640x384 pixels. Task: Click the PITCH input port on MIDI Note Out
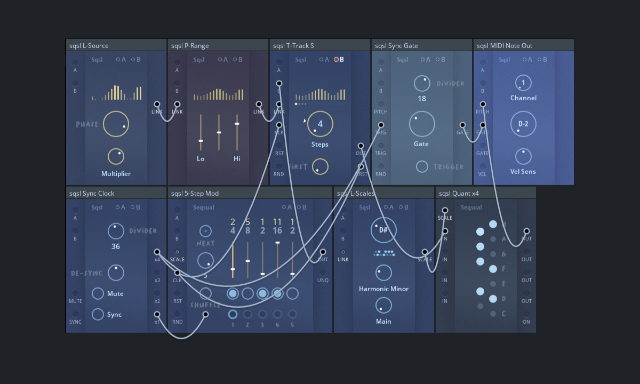coord(483,104)
